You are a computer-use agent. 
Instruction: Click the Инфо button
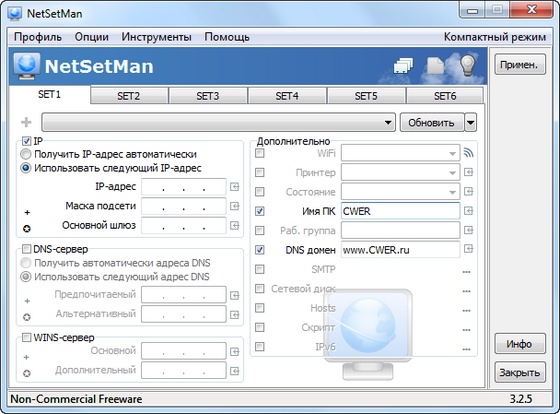tap(520, 344)
